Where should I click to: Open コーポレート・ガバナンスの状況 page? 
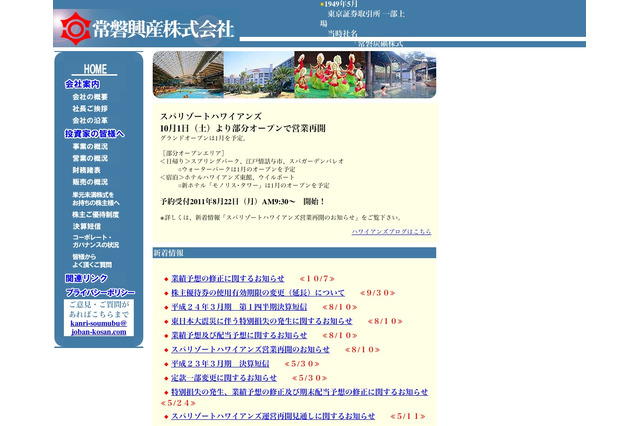(96, 241)
